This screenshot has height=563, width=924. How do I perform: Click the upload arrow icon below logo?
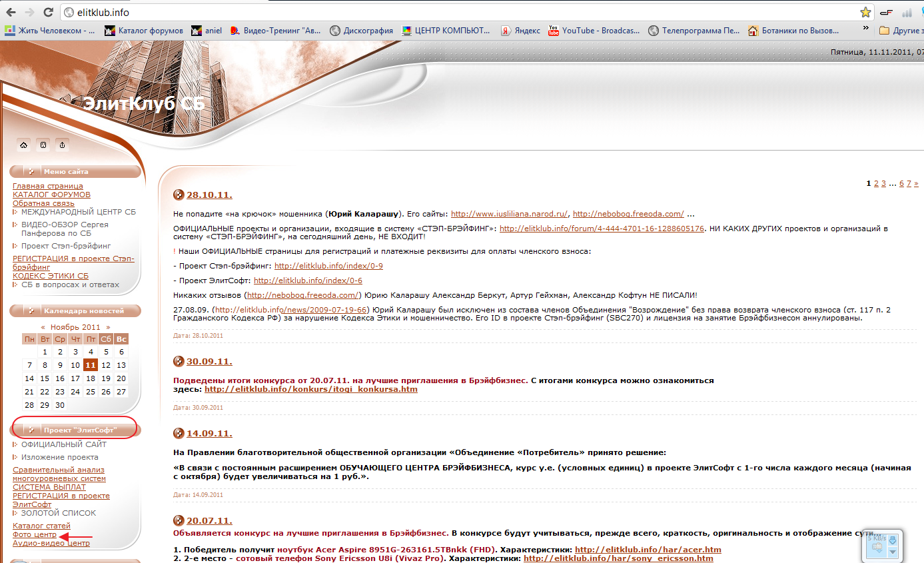(x=63, y=145)
